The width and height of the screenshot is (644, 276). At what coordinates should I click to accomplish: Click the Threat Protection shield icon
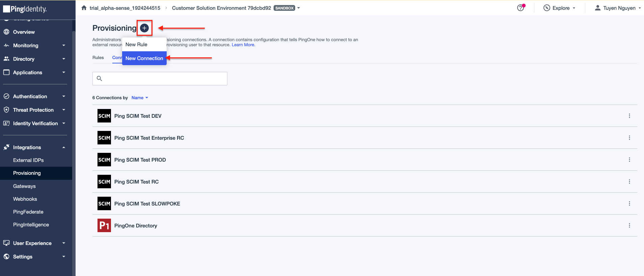[x=6, y=110]
